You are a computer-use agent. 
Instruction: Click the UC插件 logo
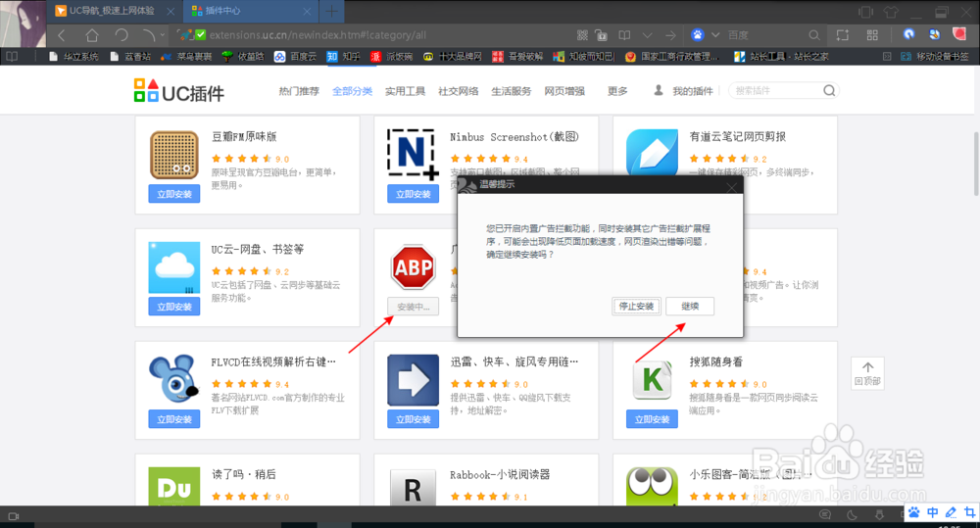(178, 91)
